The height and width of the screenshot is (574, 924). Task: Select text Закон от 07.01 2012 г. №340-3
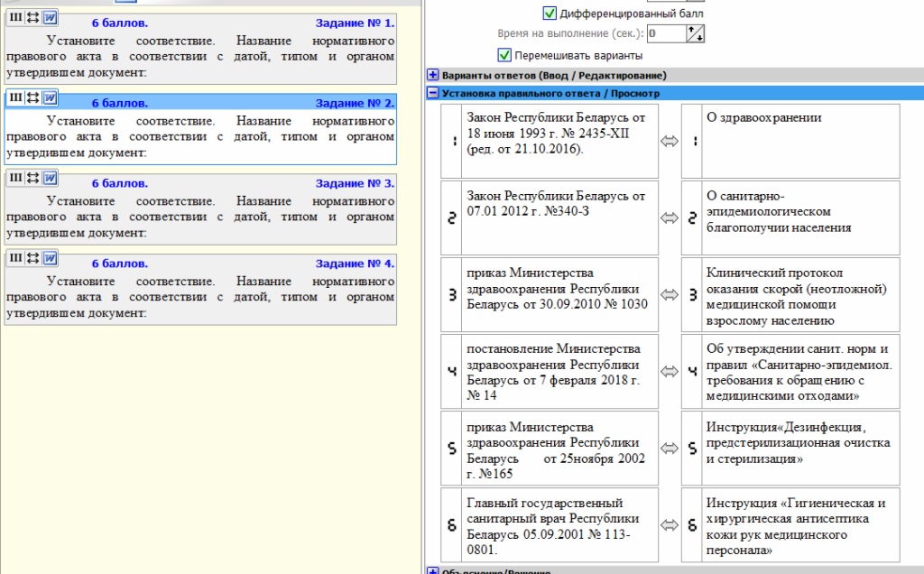pos(556,203)
